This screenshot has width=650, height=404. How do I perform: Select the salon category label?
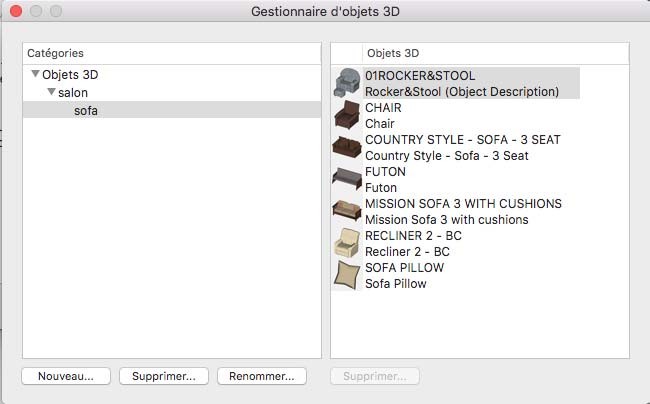coord(73,92)
